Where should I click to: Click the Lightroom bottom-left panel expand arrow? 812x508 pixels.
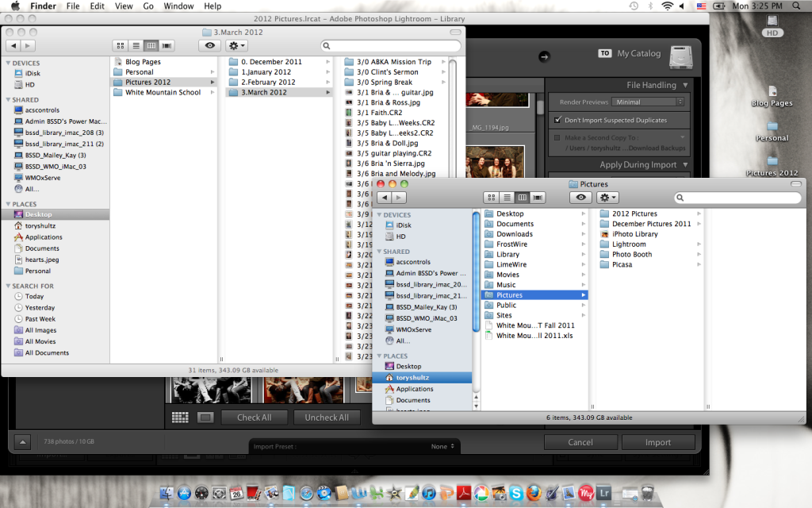point(22,442)
